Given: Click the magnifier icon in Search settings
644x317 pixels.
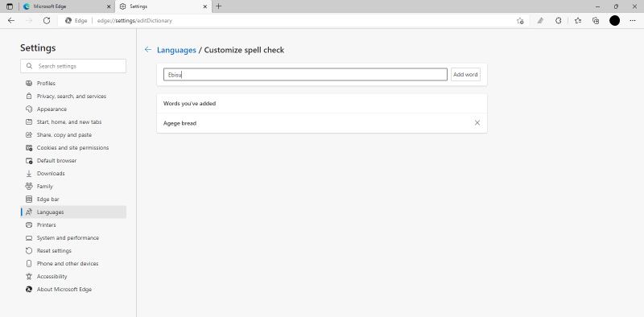Looking at the screenshot, I should point(29,66).
